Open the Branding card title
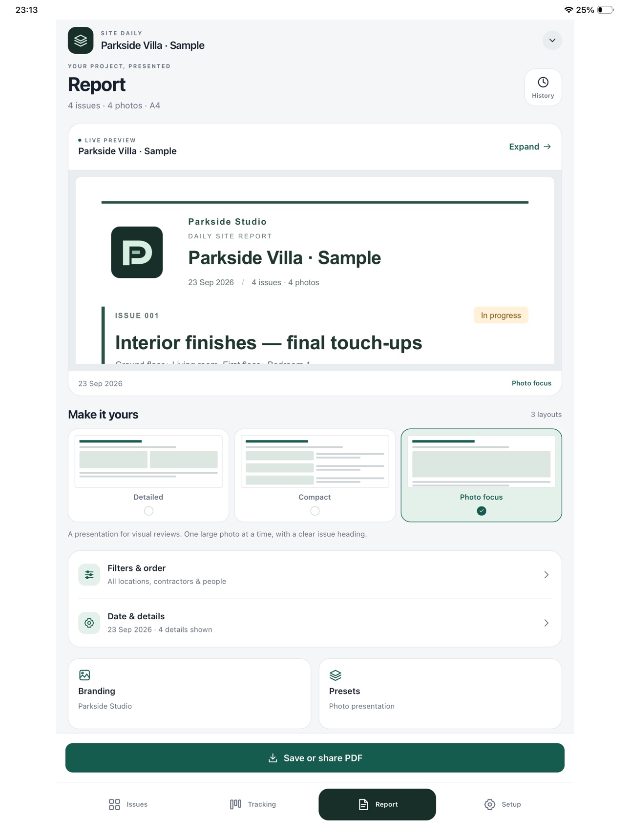Image resolution: width=630 pixels, height=840 pixels. pos(97,691)
